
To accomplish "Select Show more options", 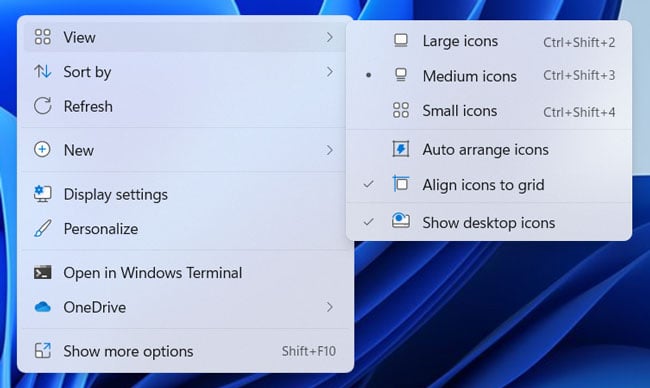I will tap(185, 351).
